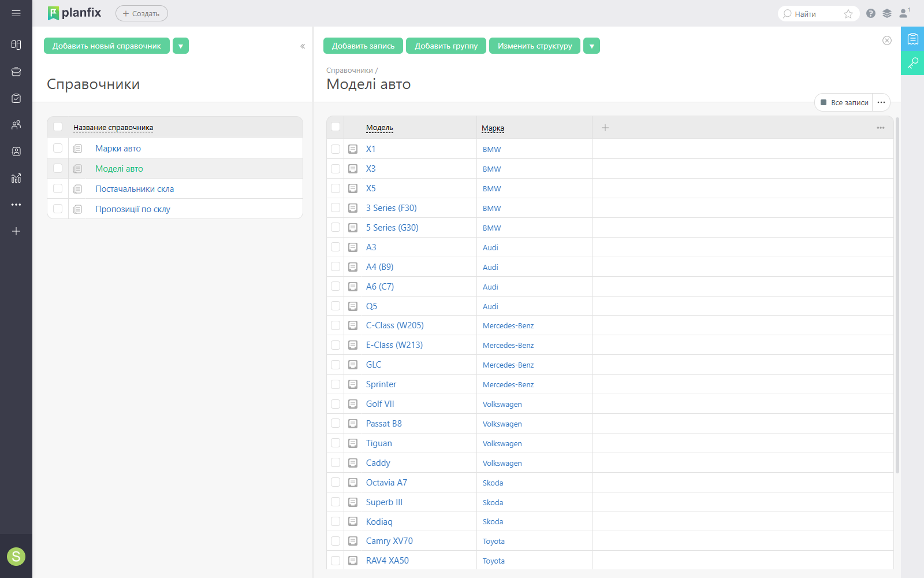
Task: Open the C-Class (W205) record
Action: point(395,325)
